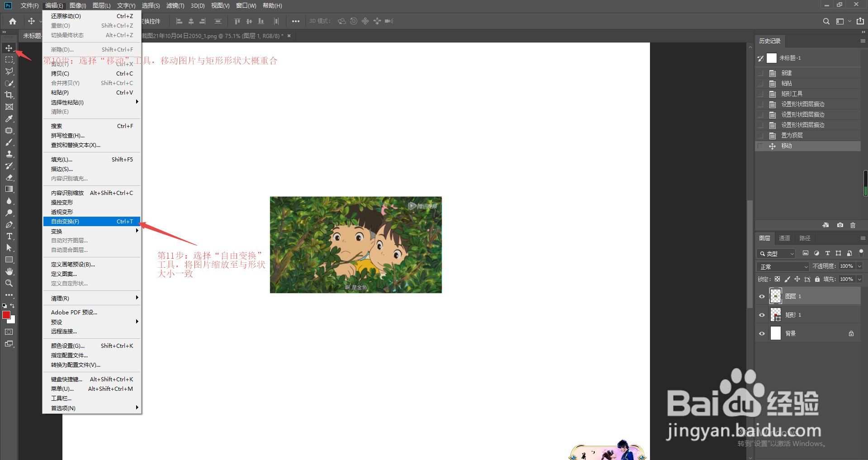Select the Rectangular Marquee tool
This screenshot has width=868, height=460.
pos(9,60)
